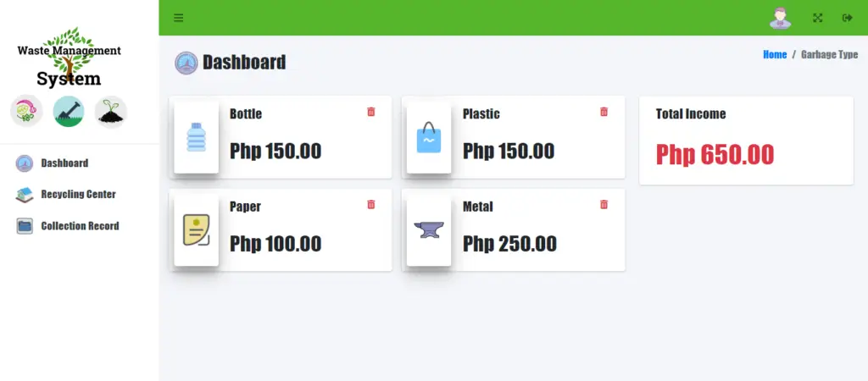868x381 pixels.
Task: Click the user avatar in header
Action: click(780, 18)
